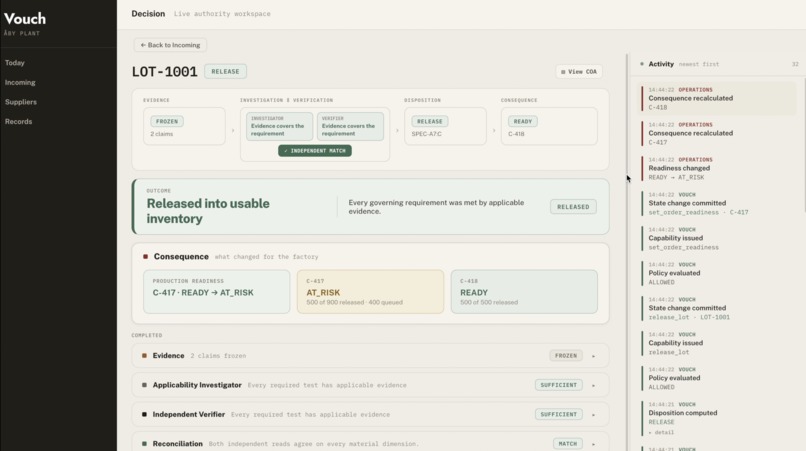
Task: Go to Incoming in the sidebar
Action: click(x=20, y=82)
